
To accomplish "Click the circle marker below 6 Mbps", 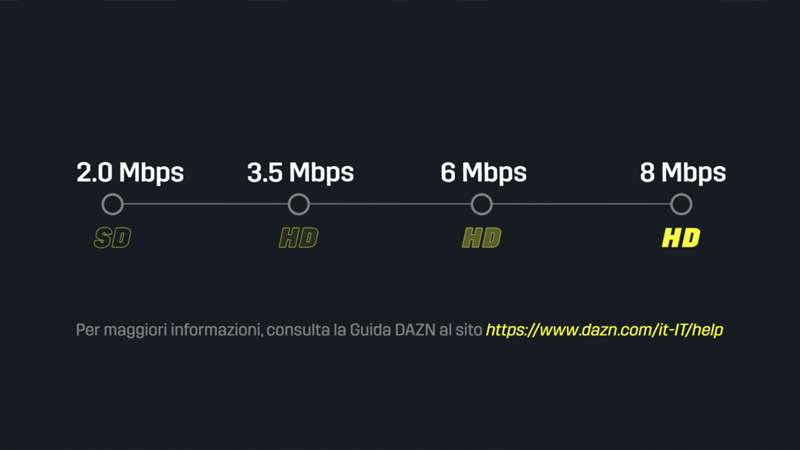I will [482, 205].
